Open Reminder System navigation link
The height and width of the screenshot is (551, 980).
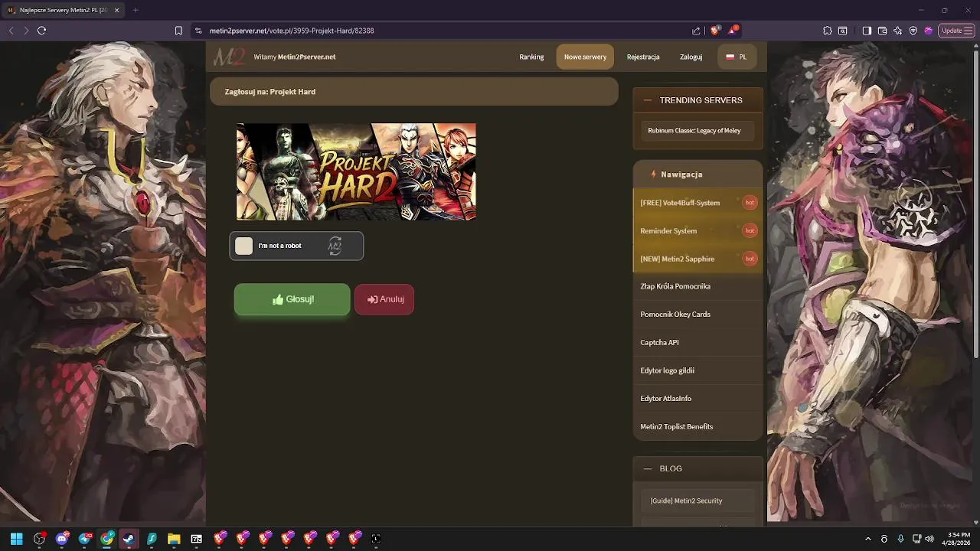pos(668,231)
